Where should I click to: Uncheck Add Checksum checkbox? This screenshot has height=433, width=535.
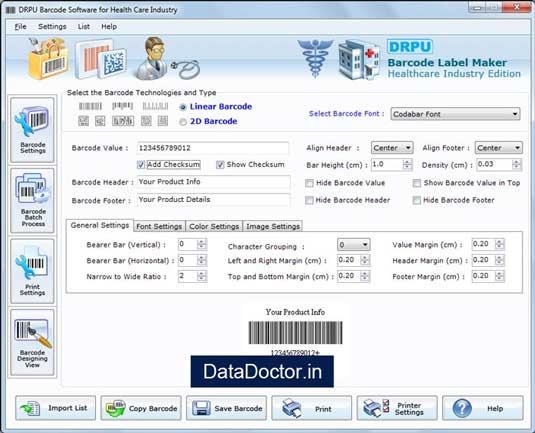point(141,165)
